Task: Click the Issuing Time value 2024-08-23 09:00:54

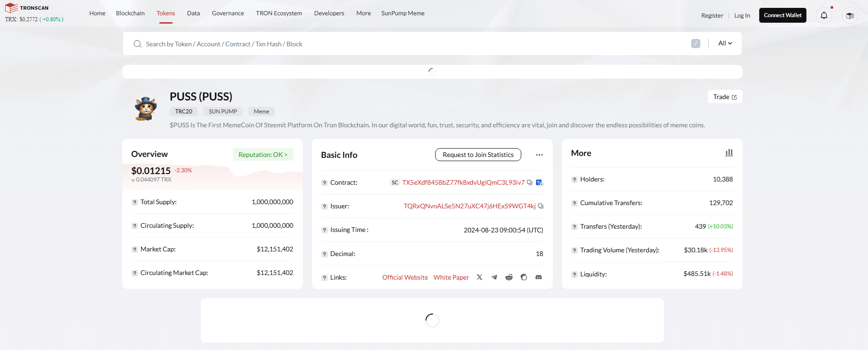Action: click(x=503, y=230)
